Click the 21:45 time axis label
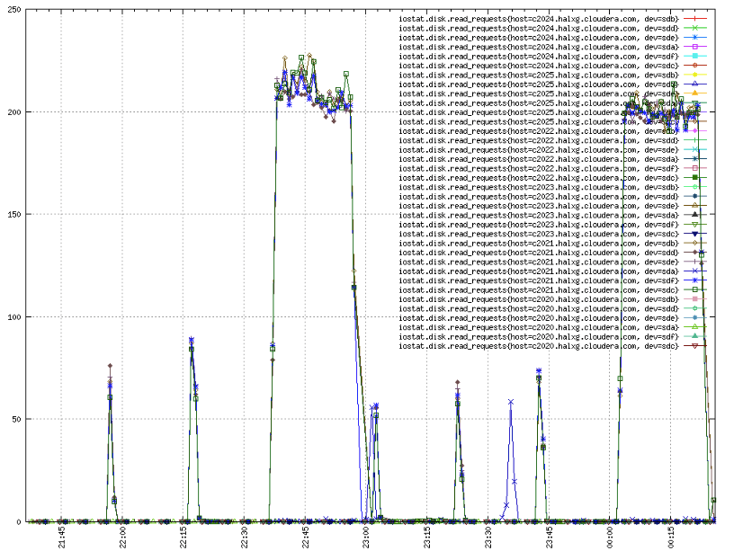 (62, 538)
